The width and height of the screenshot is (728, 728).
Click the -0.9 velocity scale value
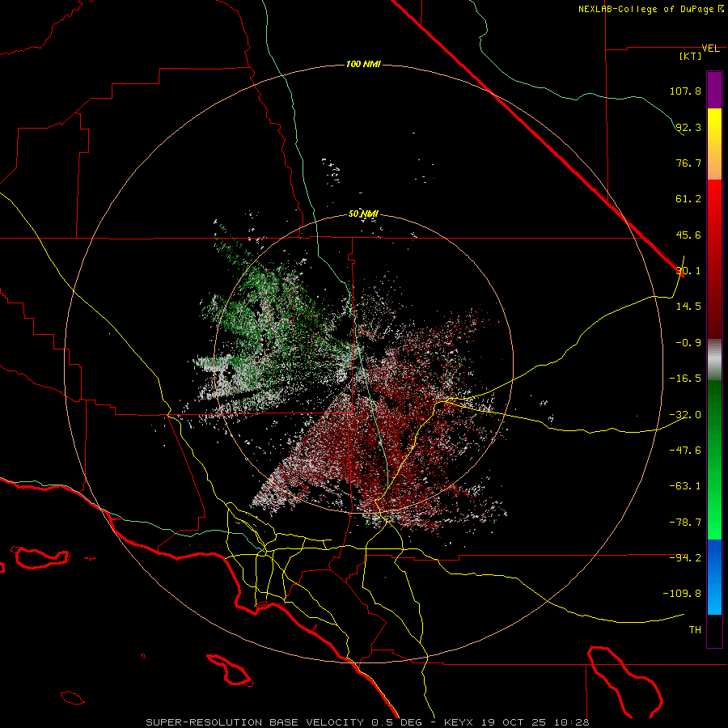tap(688, 343)
